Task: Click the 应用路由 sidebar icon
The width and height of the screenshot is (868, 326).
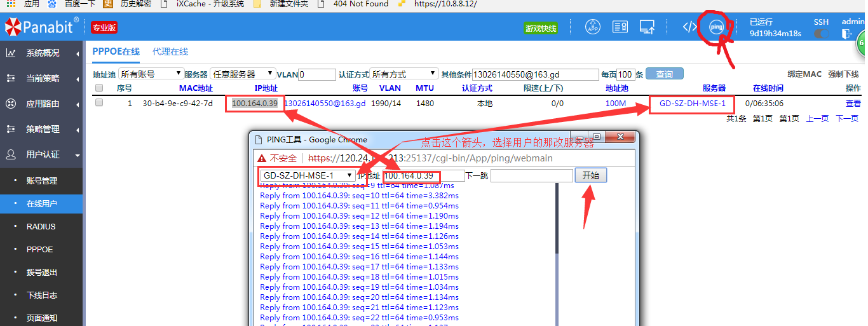Action: (x=11, y=104)
